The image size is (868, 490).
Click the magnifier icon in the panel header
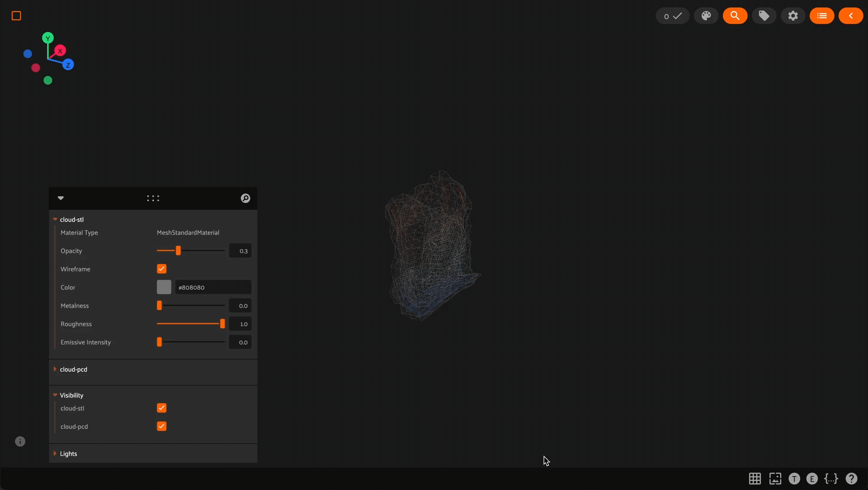click(x=245, y=198)
